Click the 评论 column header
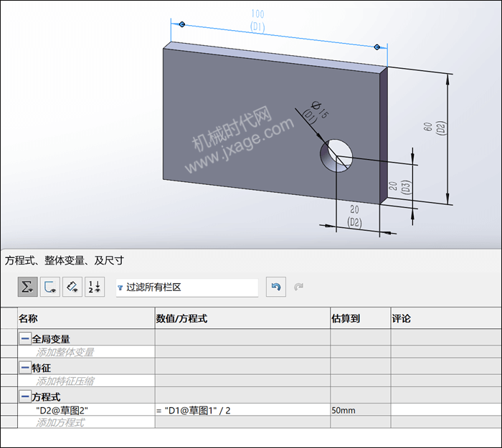Viewport: 502px width, 448px height. [446, 318]
